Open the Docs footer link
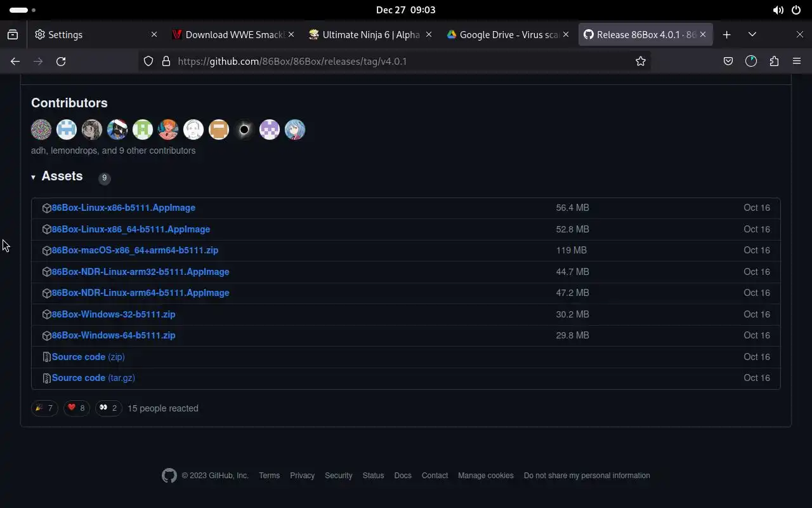 [x=403, y=476]
